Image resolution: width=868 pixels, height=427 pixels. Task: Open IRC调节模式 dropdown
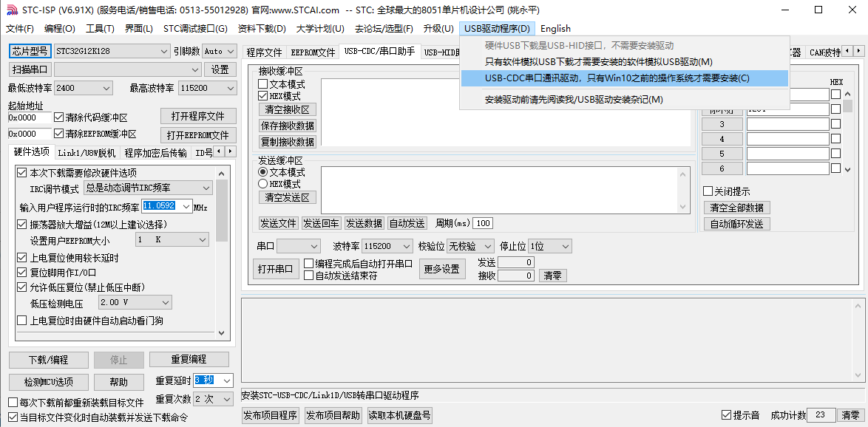click(148, 188)
